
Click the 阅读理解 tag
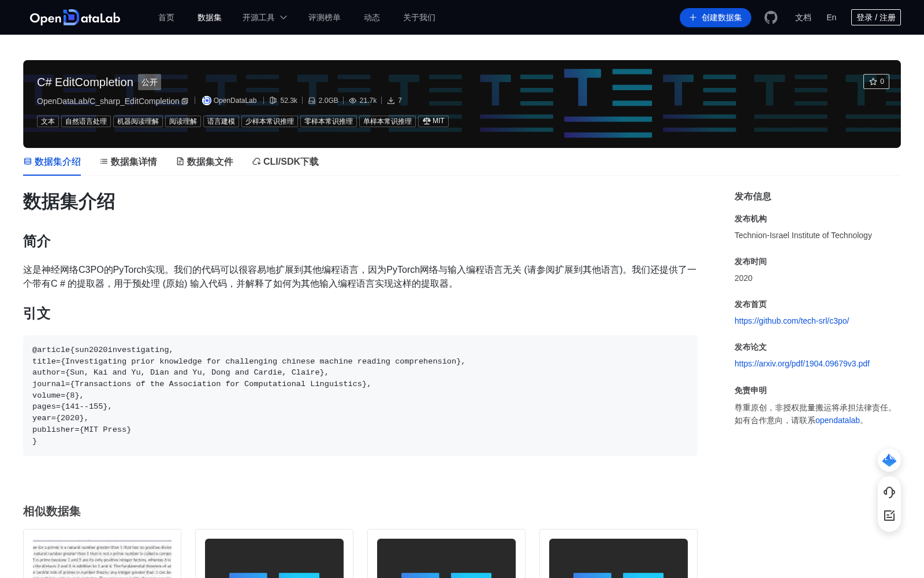point(183,121)
